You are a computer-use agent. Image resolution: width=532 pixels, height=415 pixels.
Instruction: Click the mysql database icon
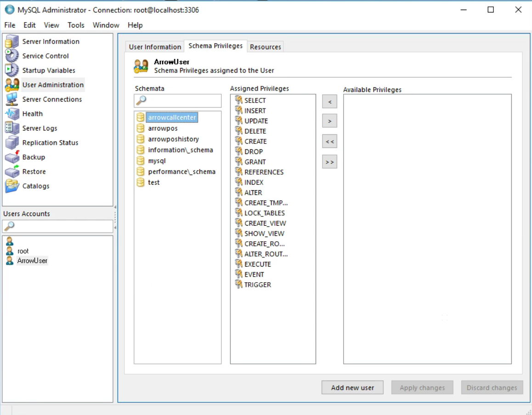[141, 161]
